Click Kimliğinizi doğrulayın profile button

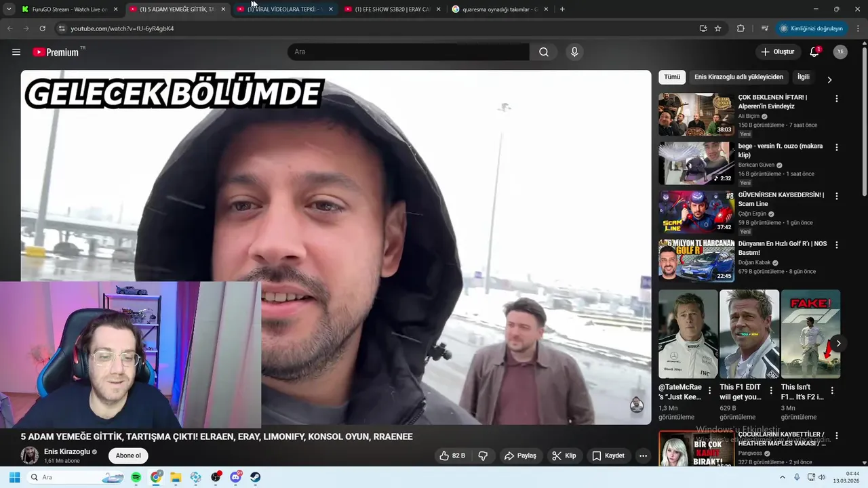[811, 28]
